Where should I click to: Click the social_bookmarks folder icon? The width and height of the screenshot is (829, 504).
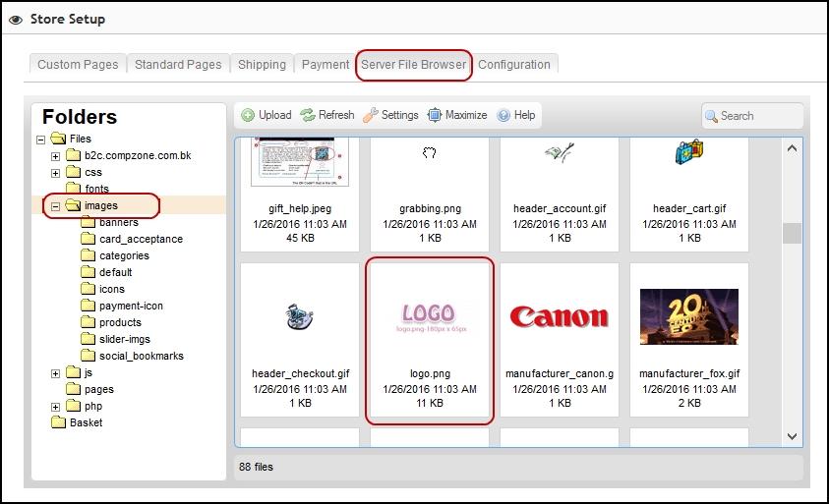click(88, 356)
